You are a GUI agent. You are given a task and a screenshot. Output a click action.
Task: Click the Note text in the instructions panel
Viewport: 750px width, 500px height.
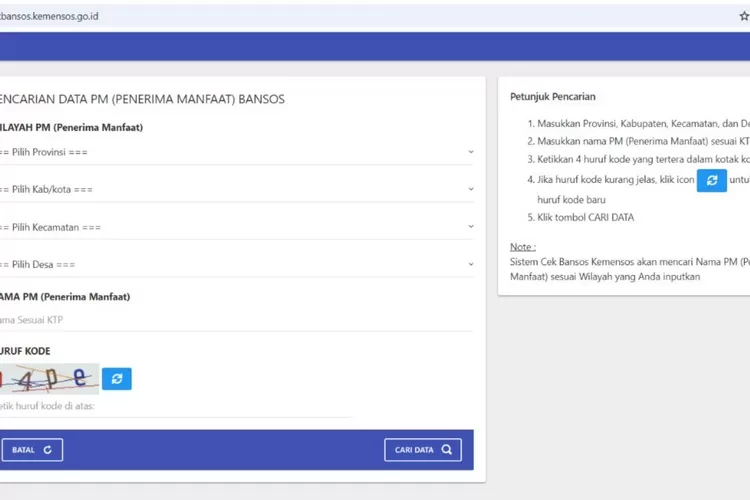pyautogui.click(x=523, y=246)
